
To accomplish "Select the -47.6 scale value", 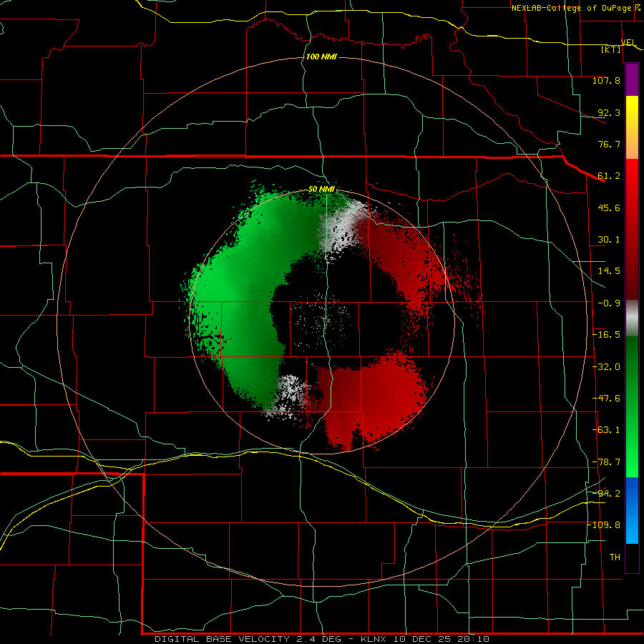I will (x=606, y=399).
